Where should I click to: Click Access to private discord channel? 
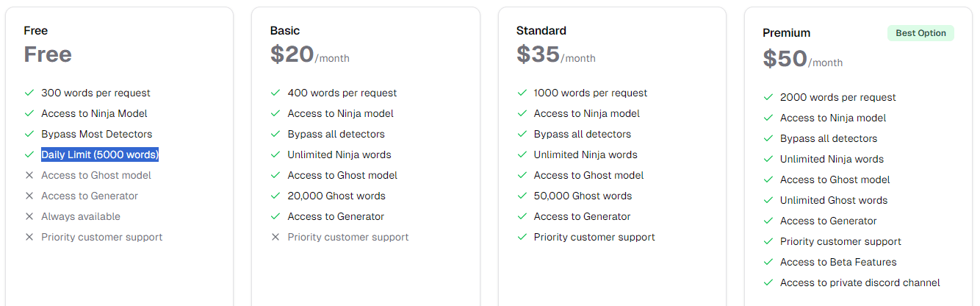click(x=860, y=282)
